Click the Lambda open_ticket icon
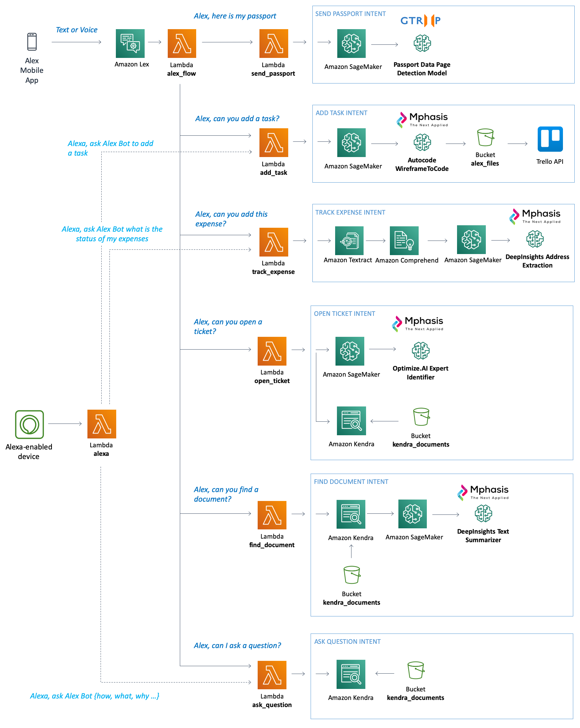Image resolution: width=580 pixels, height=728 pixels. tap(272, 351)
